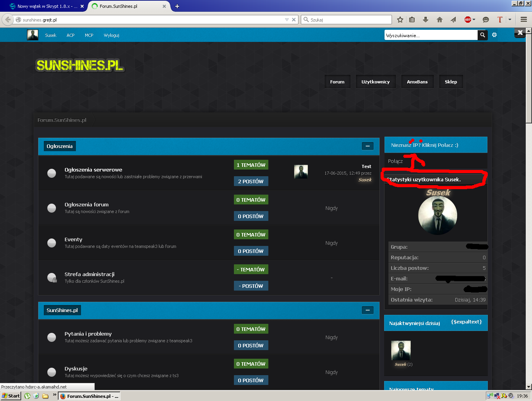
Task: Open the Ogłoszenia serwerowe forum
Action: [93, 170]
